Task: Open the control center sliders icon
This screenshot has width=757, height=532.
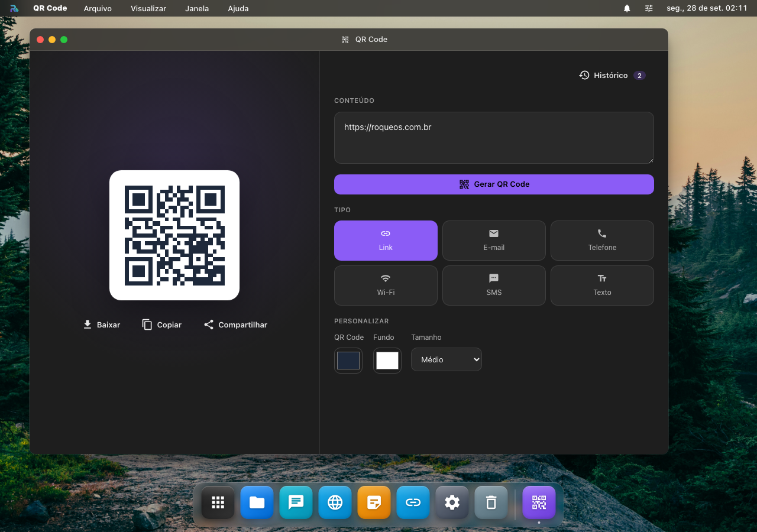Action: pos(649,8)
